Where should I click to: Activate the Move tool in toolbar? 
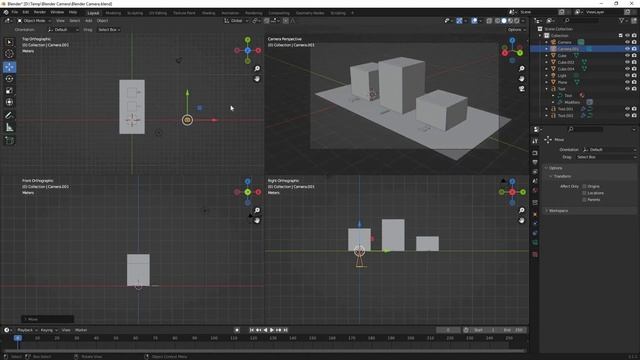coord(9,67)
